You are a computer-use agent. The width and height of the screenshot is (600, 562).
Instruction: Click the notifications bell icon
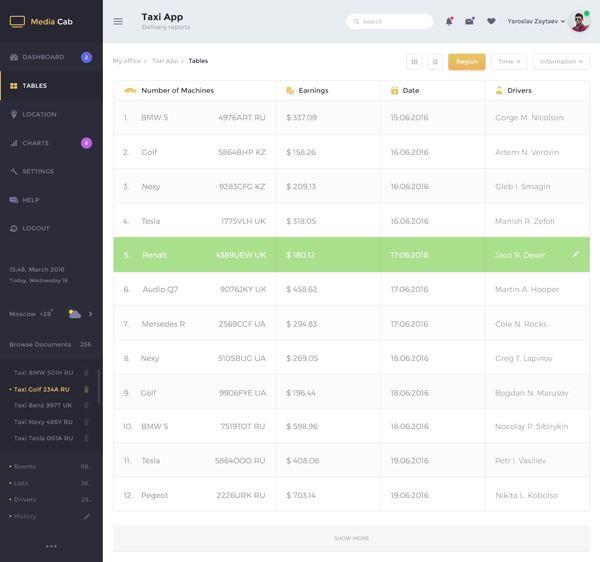[x=449, y=21]
